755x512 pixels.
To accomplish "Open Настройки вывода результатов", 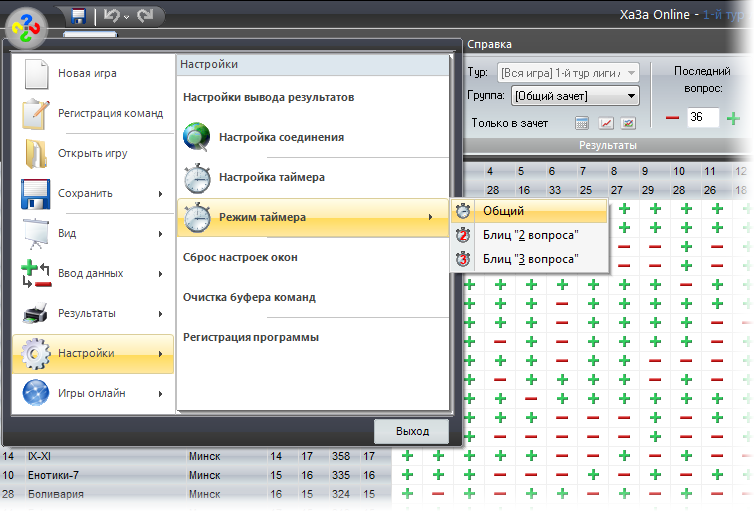I will point(313,97).
